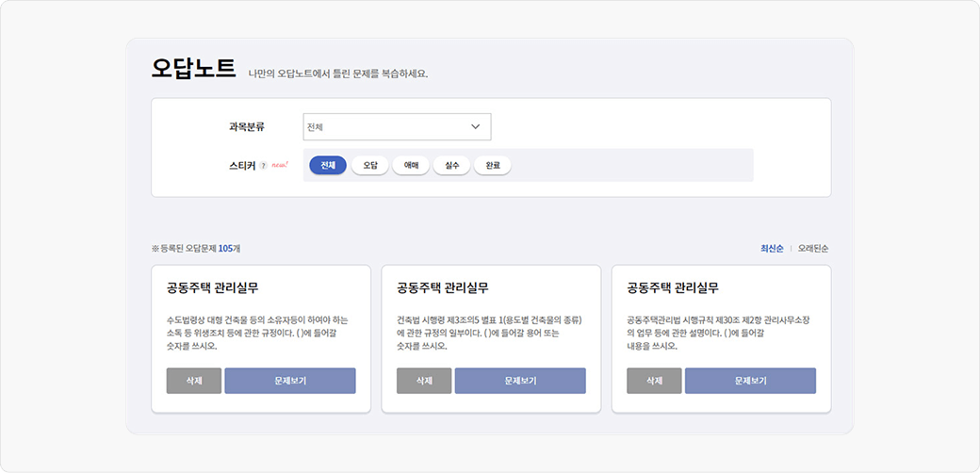View the 수도법령 question with 문제보기
The height and width of the screenshot is (473, 980).
coord(290,381)
